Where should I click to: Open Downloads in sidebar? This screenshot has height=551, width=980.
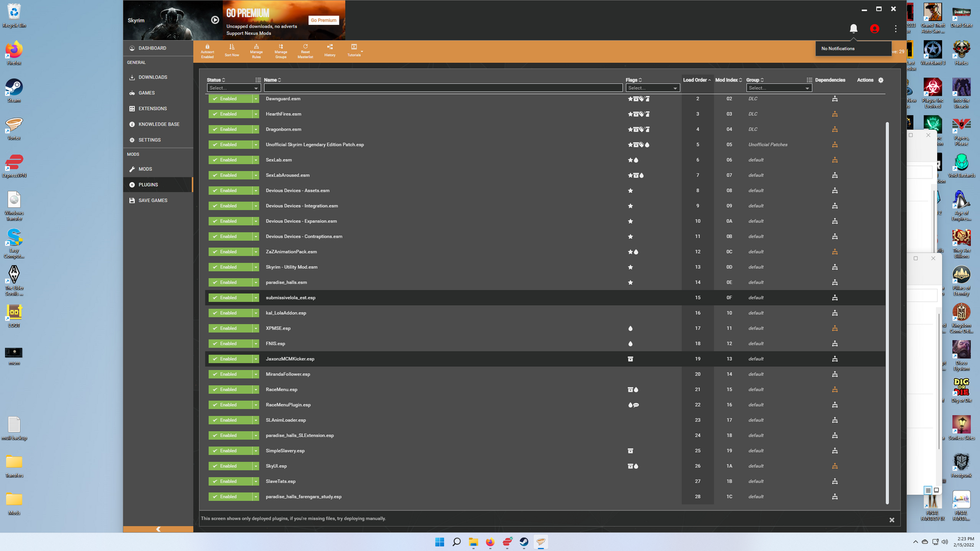point(158,77)
